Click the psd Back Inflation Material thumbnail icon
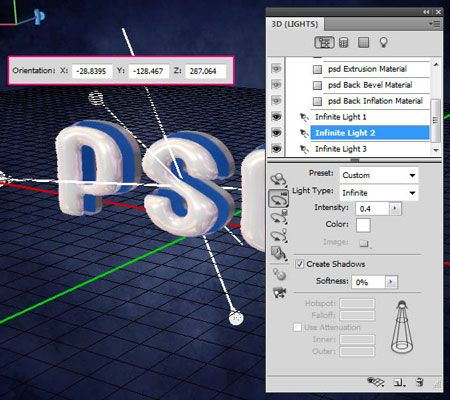The height and width of the screenshot is (400, 450). pyautogui.click(x=317, y=101)
